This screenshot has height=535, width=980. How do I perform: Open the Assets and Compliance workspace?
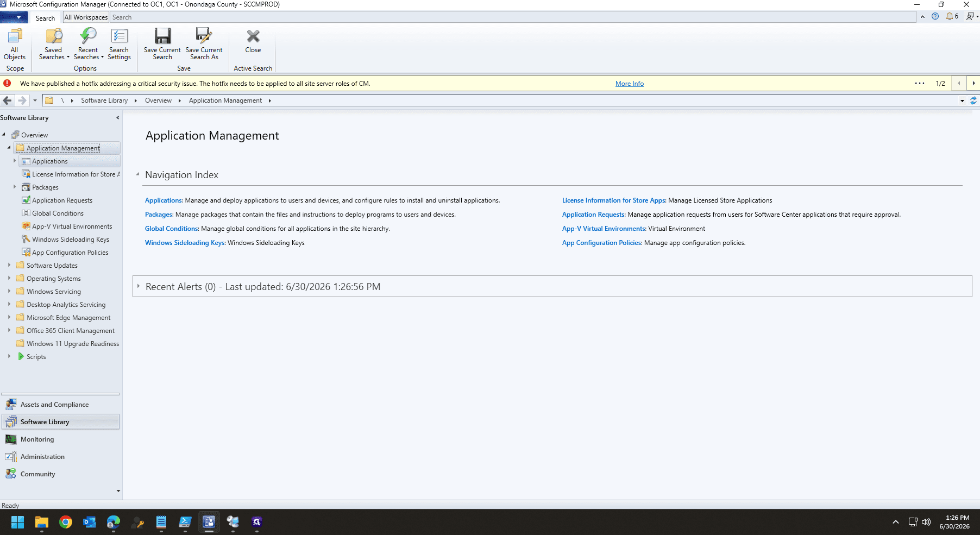click(60, 405)
